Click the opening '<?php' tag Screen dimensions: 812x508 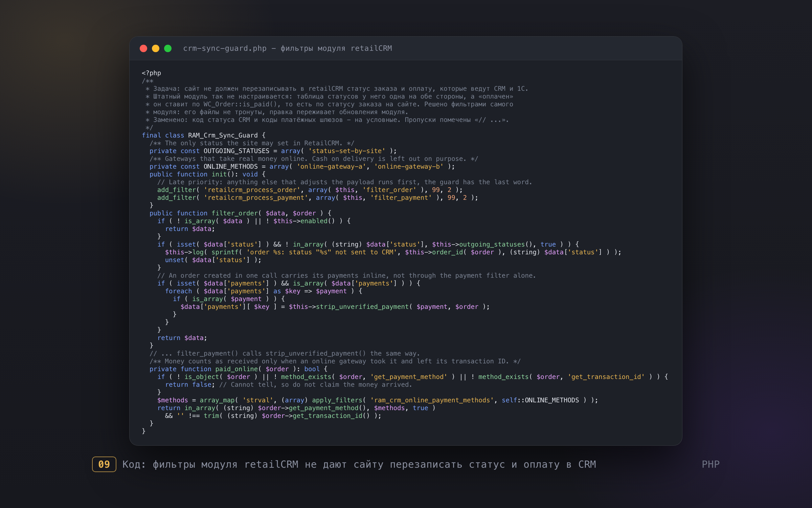click(x=151, y=73)
